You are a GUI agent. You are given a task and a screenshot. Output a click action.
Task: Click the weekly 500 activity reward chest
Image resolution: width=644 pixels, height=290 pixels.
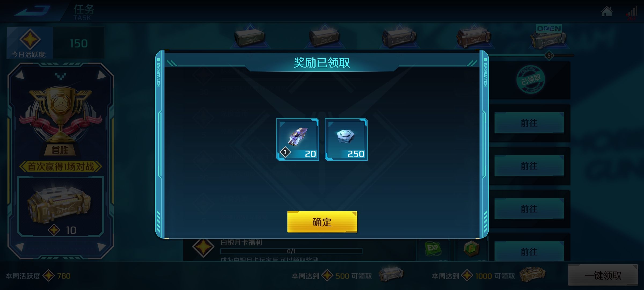391,274
